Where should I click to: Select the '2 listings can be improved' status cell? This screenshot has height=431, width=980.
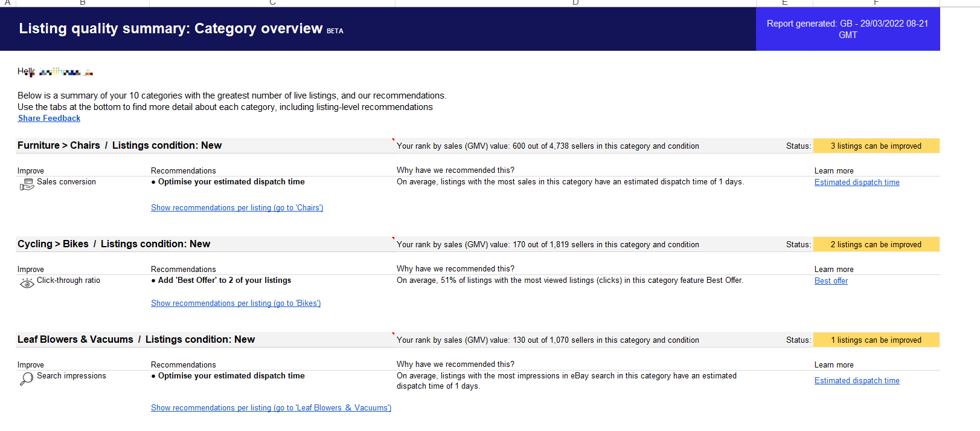876,245
